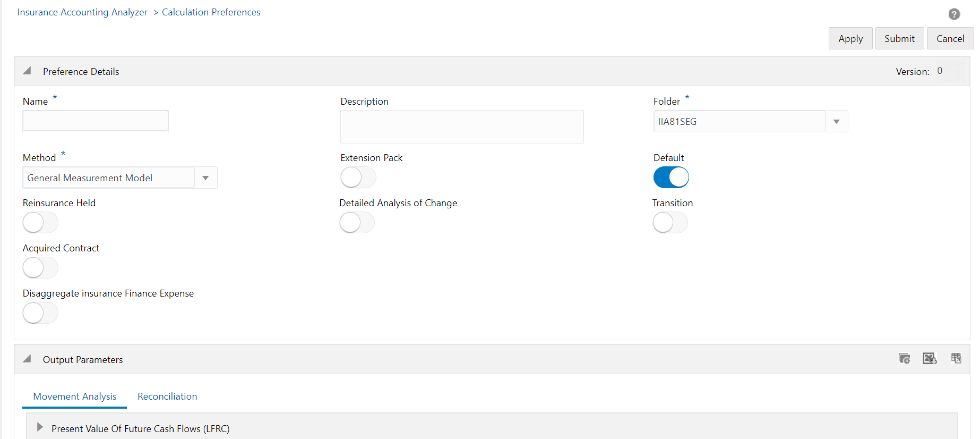Click the Version value 0
Viewport: 980px width, 439px height.
click(x=940, y=71)
